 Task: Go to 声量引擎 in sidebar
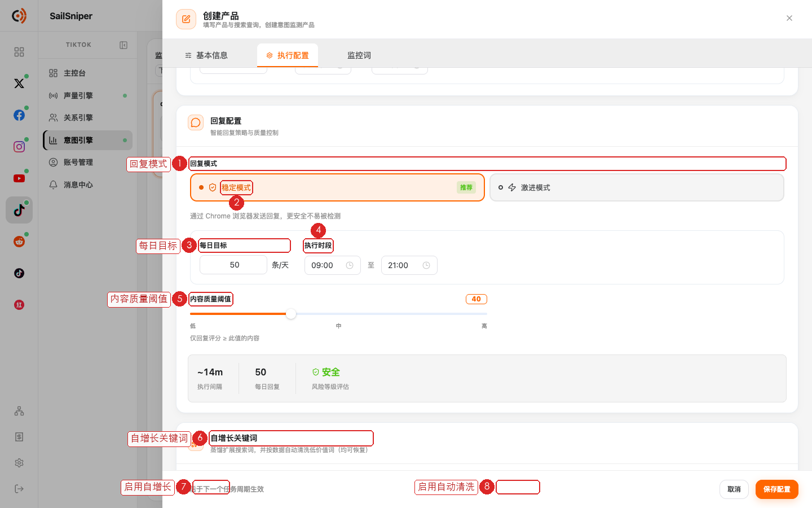pos(88,95)
